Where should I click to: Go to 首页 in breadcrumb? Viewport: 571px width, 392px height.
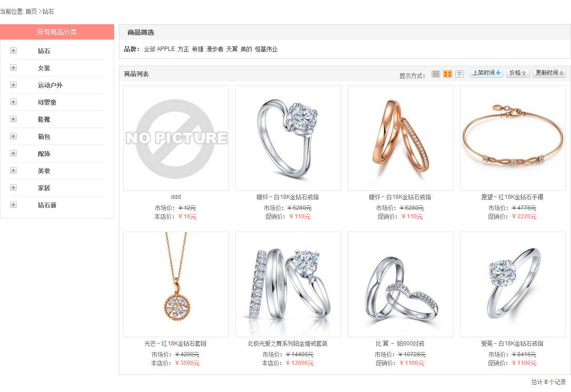[x=31, y=11]
